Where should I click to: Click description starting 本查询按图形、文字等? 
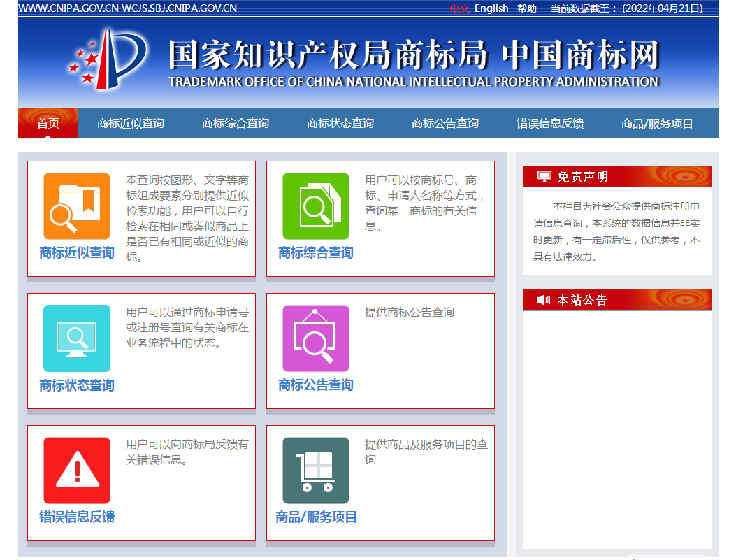point(187,218)
